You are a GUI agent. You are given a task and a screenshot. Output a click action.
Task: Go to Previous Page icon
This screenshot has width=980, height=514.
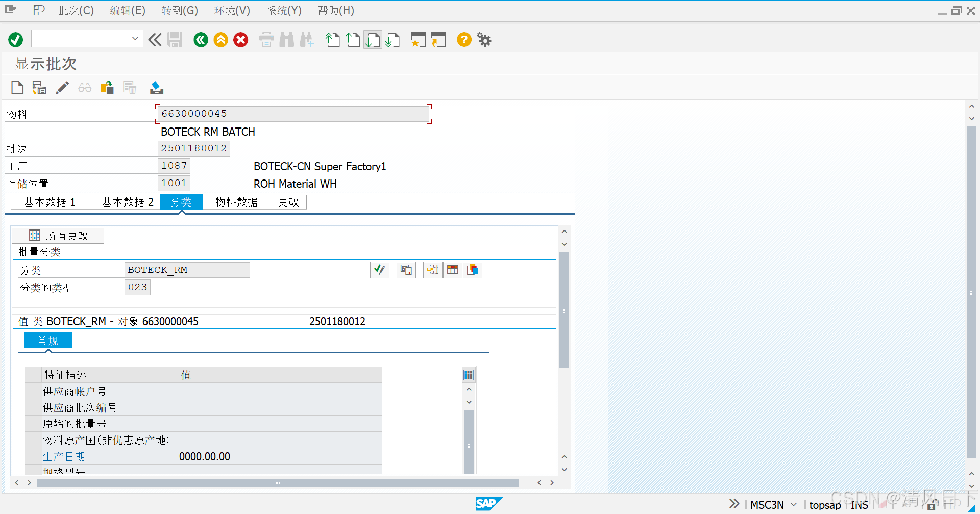[x=353, y=40]
